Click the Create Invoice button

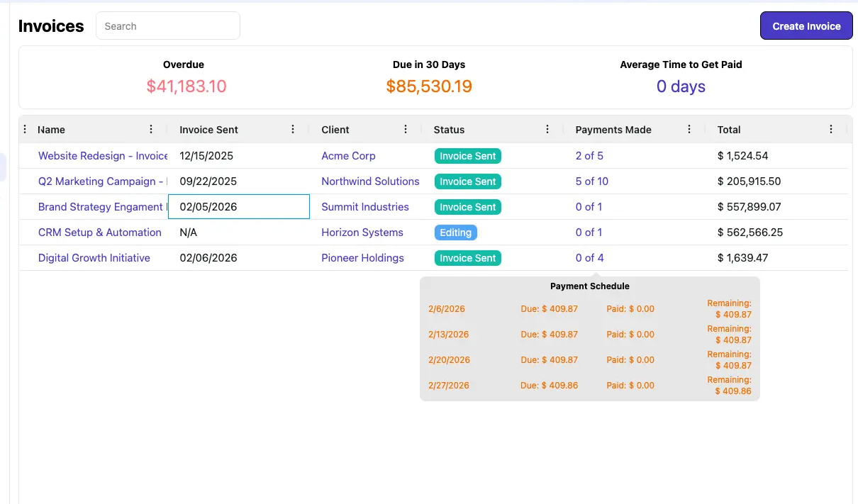[806, 26]
